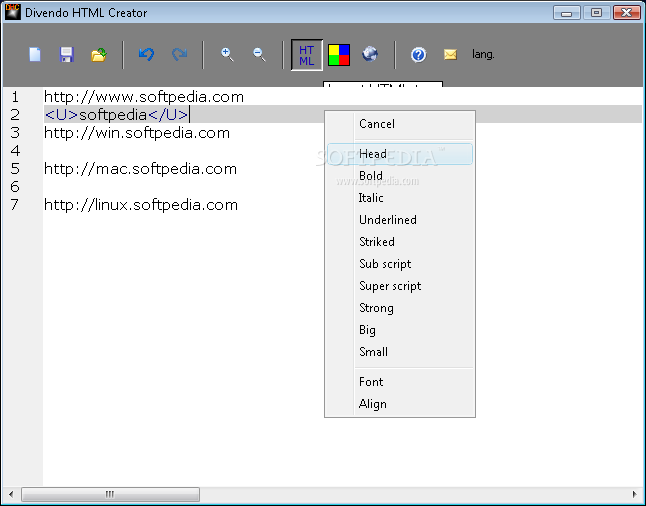Click the http://mac.softpedia.com line
The height and width of the screenshot is (506, 646).
(140, 169)
